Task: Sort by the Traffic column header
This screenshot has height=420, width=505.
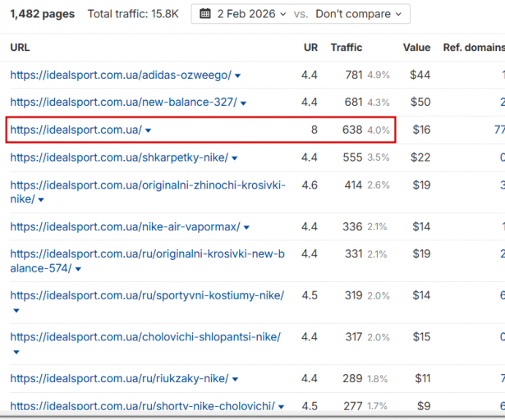Action: [347, 48]
